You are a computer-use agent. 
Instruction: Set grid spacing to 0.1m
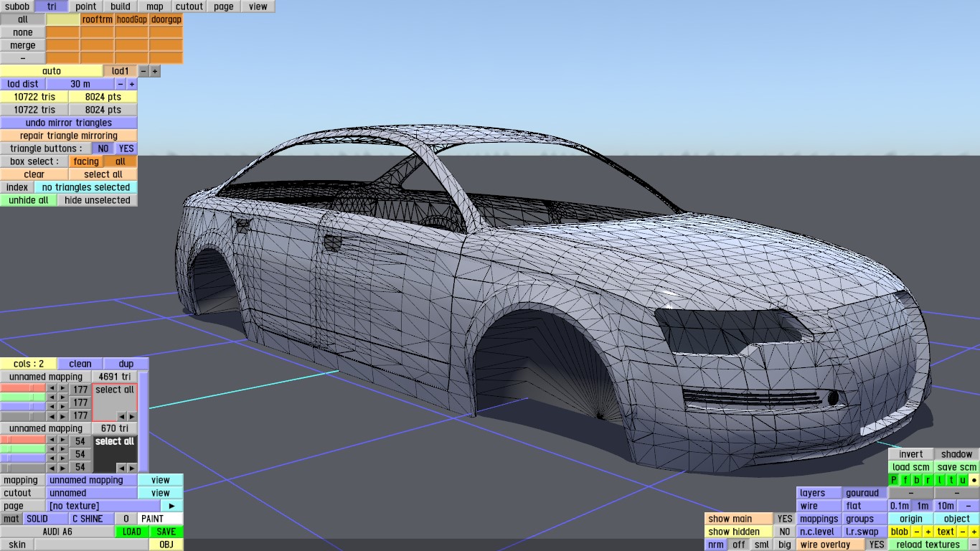coord(900,506)
